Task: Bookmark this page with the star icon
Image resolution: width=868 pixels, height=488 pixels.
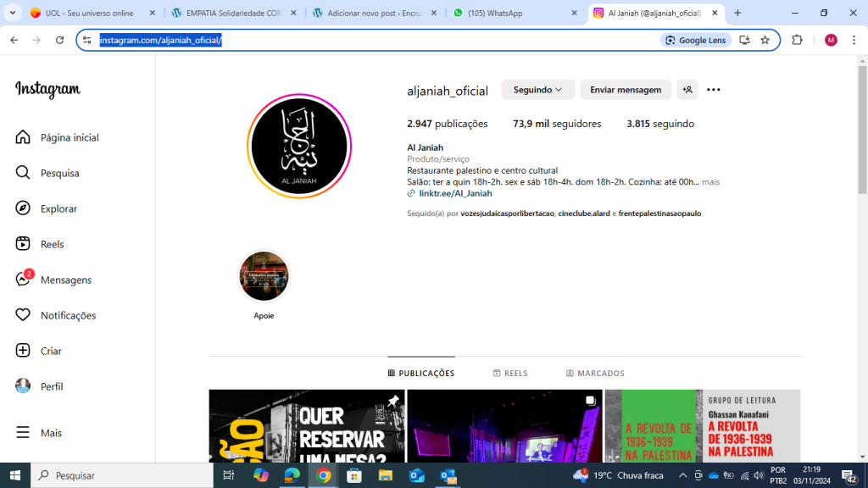Action: click(765, 40)
